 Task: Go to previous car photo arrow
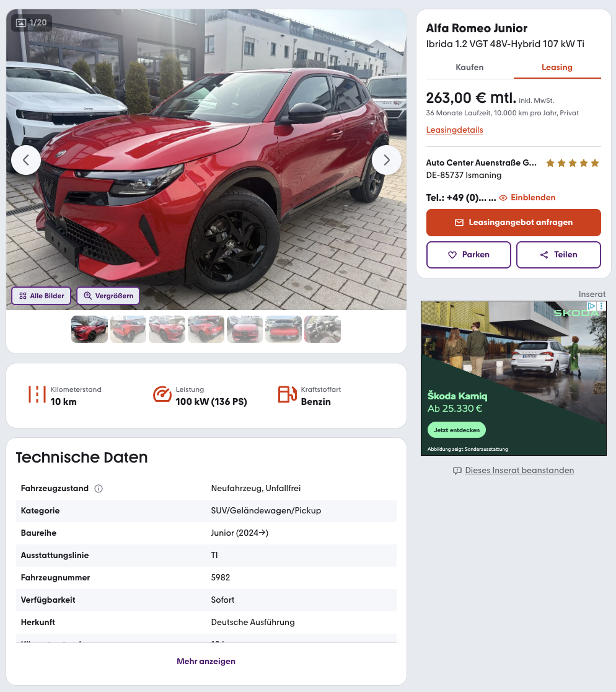click(26, 160)
